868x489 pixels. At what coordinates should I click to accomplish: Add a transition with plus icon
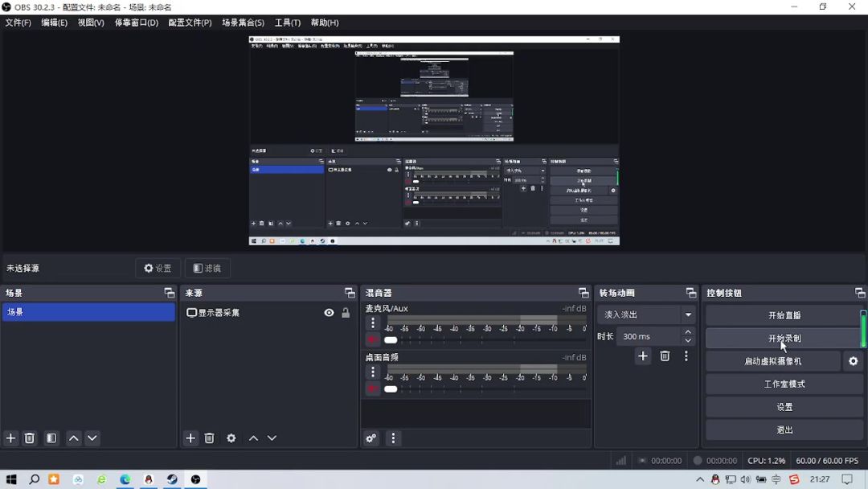[643, 356]
